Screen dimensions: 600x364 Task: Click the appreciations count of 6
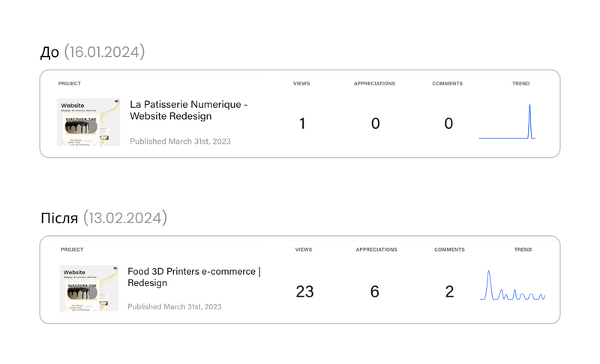coord(374,292)
